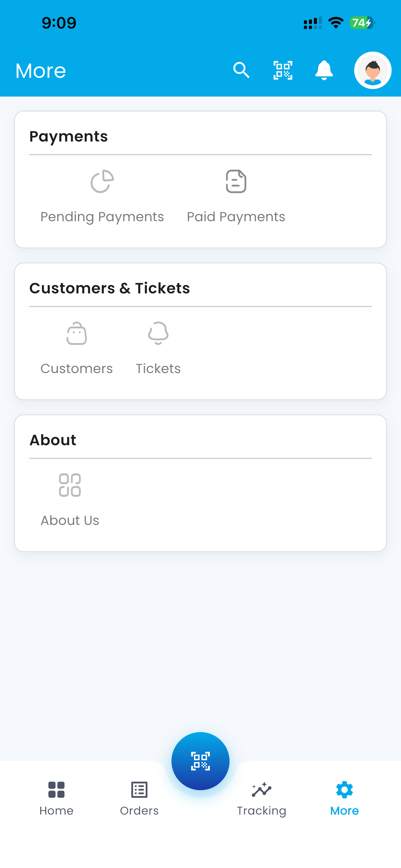Open Pending Payments label
The width and height of the screenshot is (401, 868).
pyautogui.click(x=102, y=217)
